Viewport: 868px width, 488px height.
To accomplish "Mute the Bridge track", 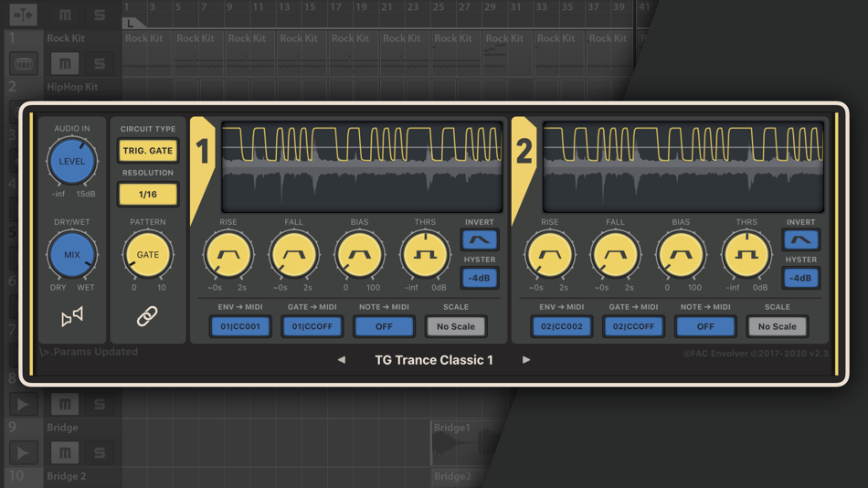I will [65, 452].
